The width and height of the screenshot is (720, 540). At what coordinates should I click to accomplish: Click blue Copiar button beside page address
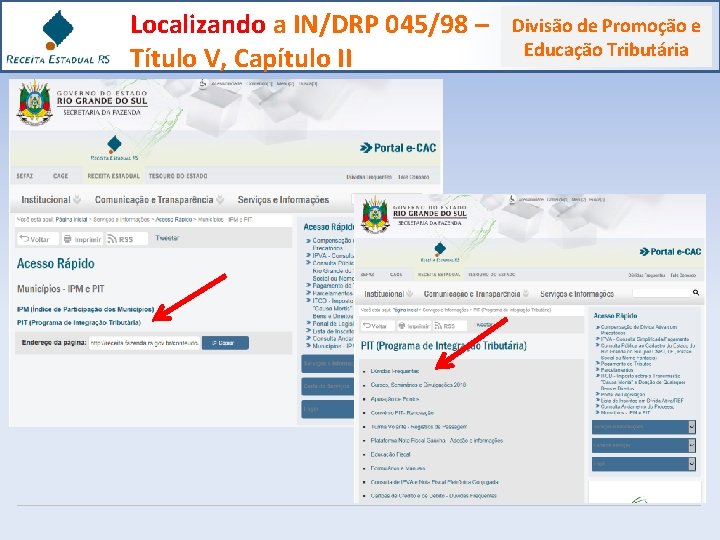(x=225, y=343)
